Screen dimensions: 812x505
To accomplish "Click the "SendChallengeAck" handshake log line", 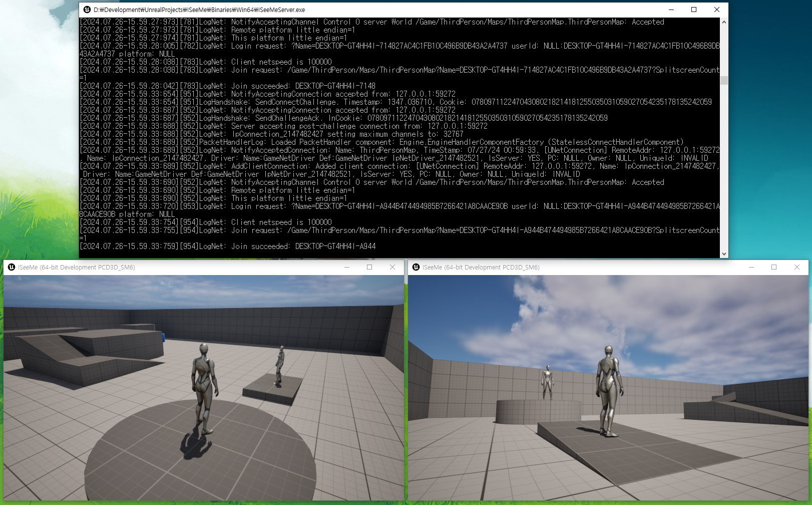I will coord(344,118).
